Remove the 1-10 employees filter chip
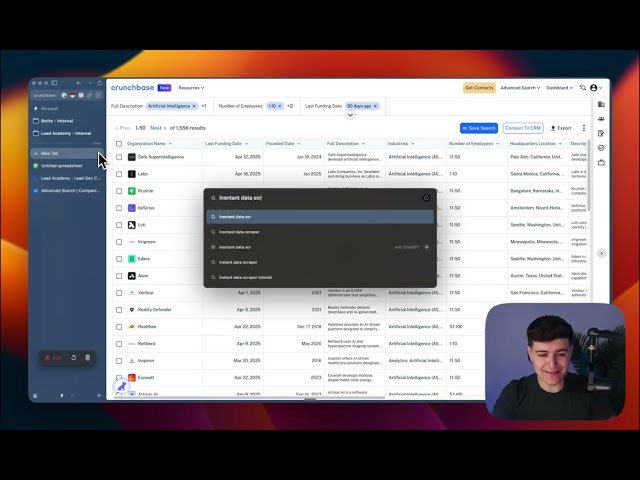Image resolution: width=640 pixels, height=480 pixels. pyautogui.click(x=280, y=106)
